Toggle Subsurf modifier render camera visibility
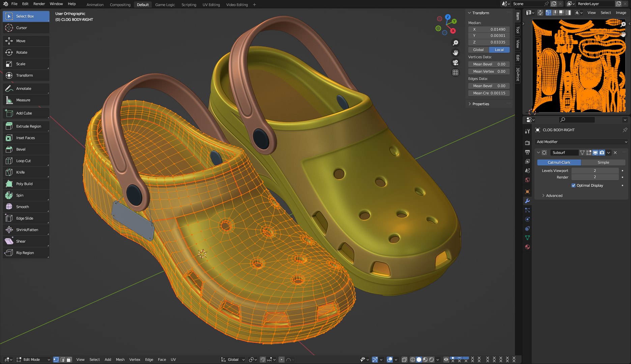This screenshot has height=364, width=631. click(602, 153)
